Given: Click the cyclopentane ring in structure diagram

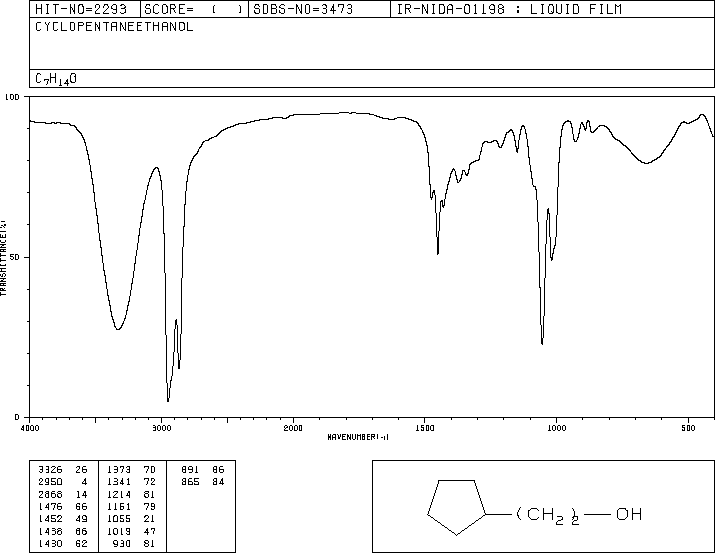Looking at the screenshot, I should (456, 507).
